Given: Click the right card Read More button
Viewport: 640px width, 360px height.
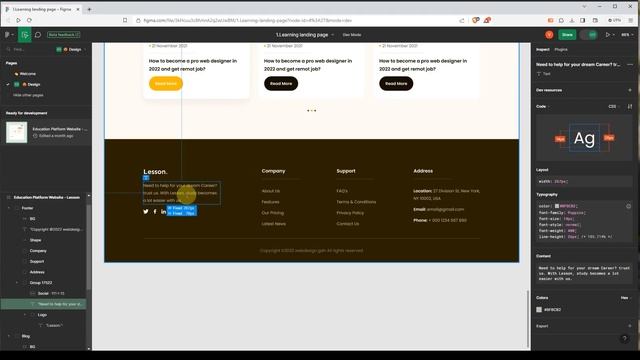Looking at the screenshot, I should pyautogui.click(x=396, y=84).
